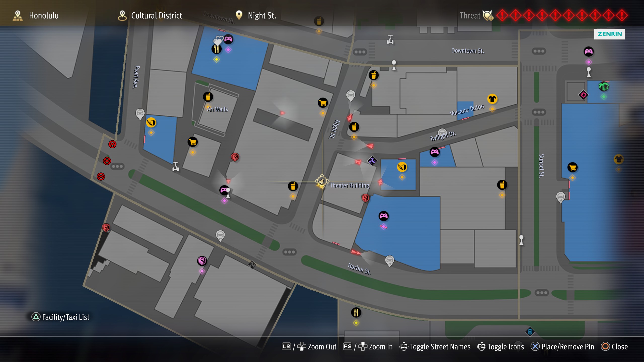Select the taxi pin on Harbor St.
The image size is (644, 362).
click(389, 261)
